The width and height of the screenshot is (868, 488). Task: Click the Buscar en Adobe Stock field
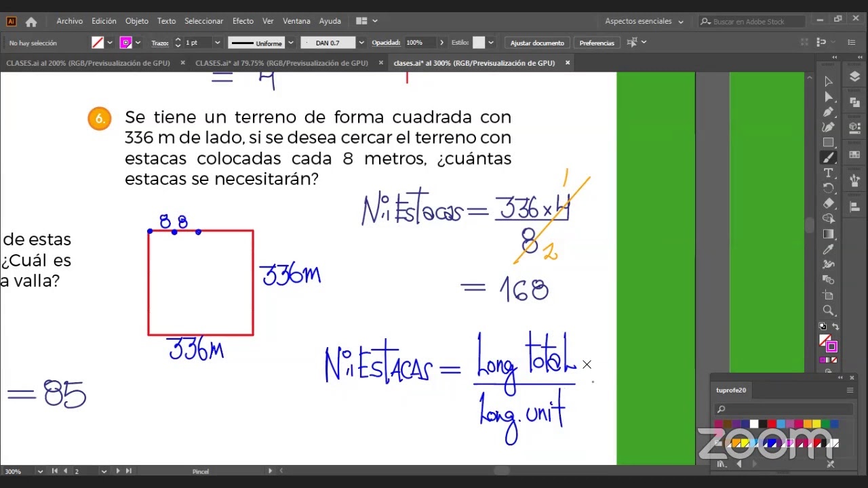click(x=751, y=22)
